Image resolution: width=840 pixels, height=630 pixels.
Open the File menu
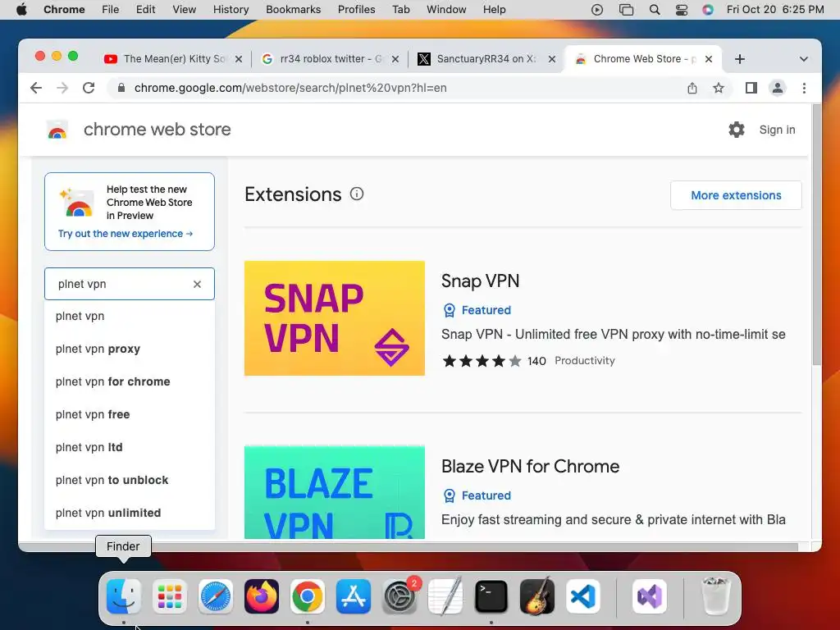coord(111,10)
